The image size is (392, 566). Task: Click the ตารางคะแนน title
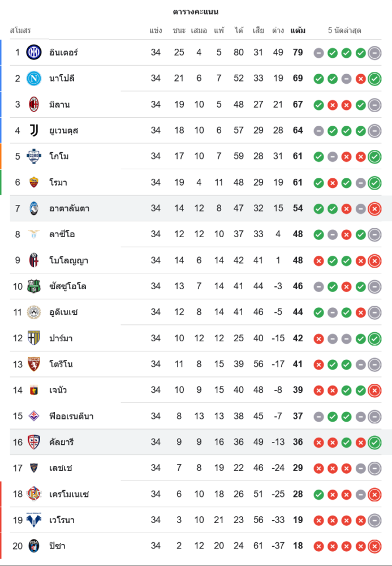[196, 12]
